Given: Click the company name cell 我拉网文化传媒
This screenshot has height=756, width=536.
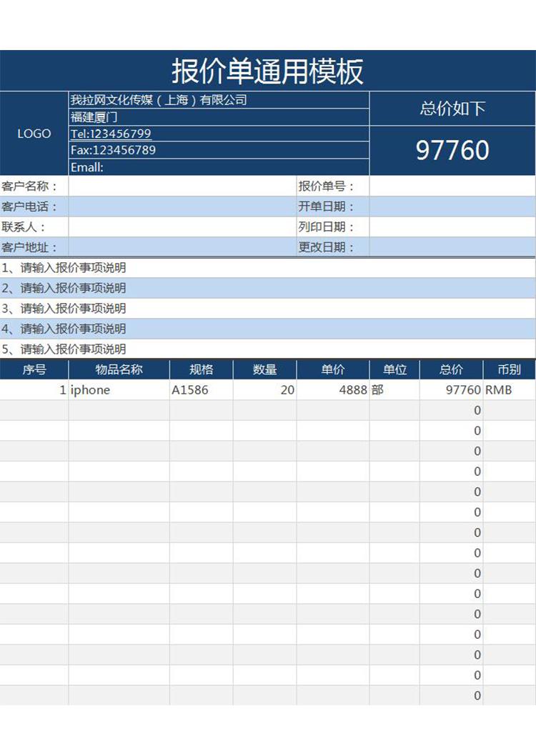Looking at the screenshot, I should point(218,100).
